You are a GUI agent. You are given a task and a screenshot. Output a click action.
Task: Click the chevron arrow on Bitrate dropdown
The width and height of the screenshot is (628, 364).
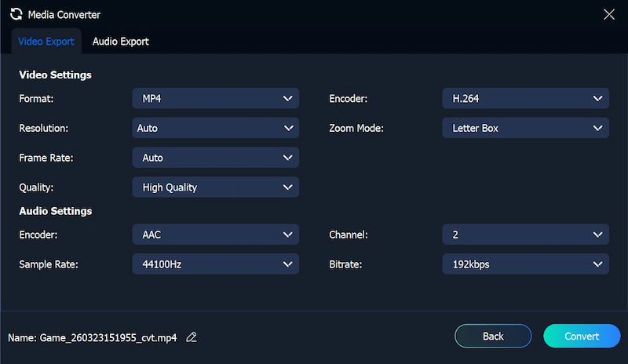point(597,264)
